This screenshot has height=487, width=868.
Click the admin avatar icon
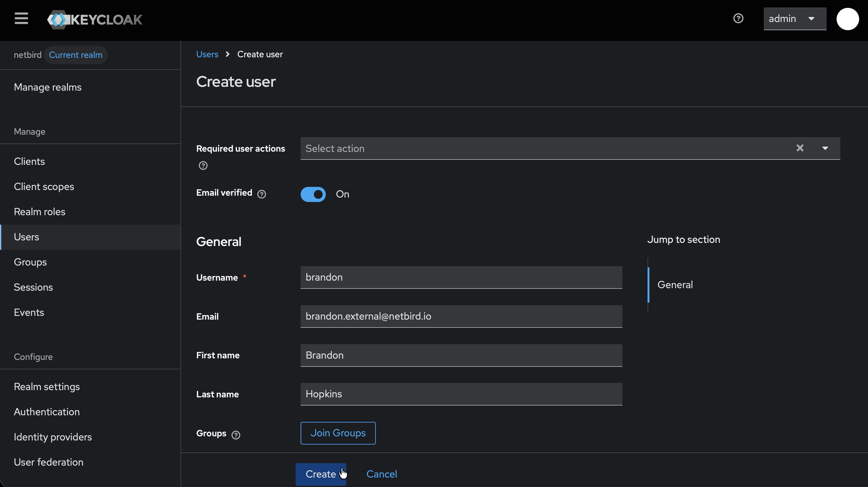coord(848,19)
